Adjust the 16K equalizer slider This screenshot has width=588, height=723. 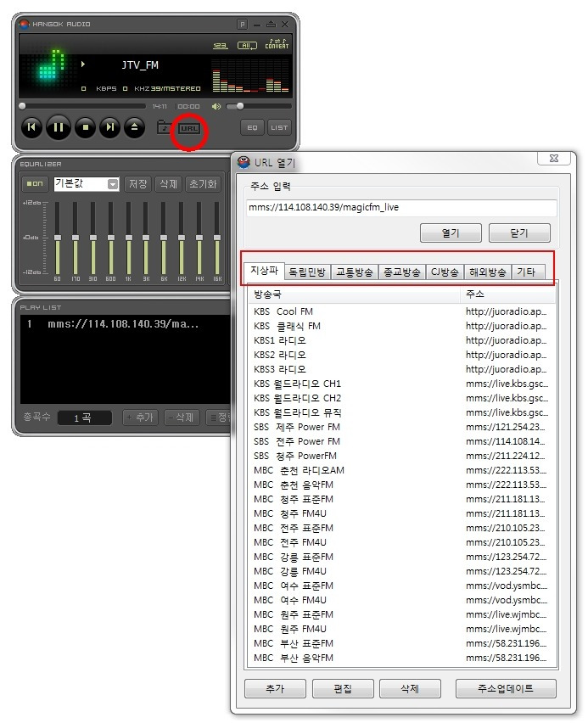tap(217, 238)
